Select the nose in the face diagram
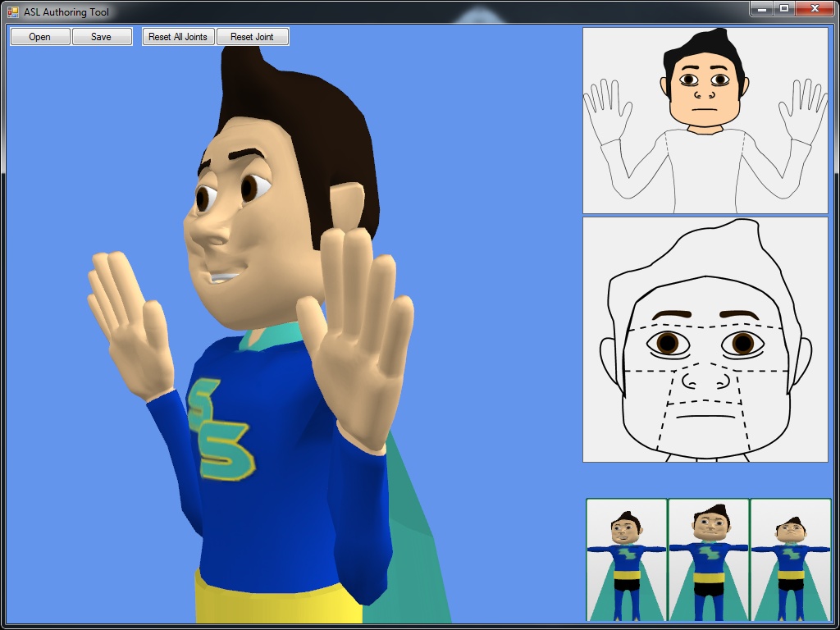Screen dimensions: 840x630 (705, 379)
